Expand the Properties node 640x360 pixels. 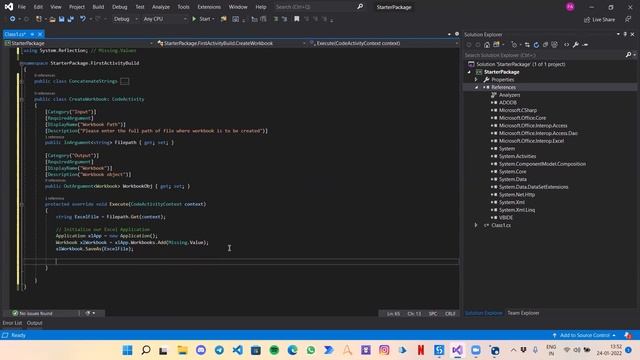[476, 80]
